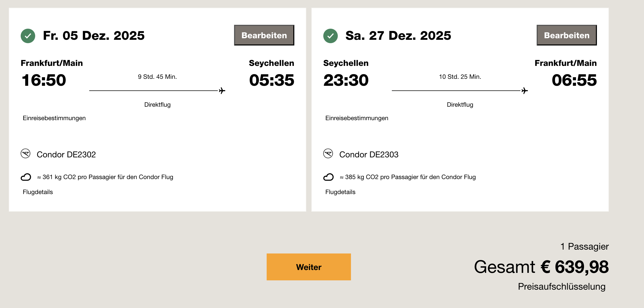Click the Condor logo next to DE2303
Screen dimensions: 644x308
tap(328, 154)
